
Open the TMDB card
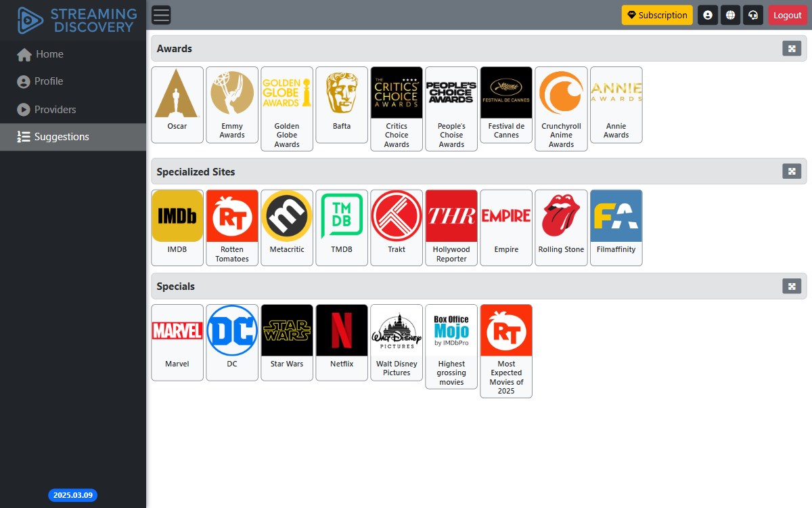click(x=342, y=228)
